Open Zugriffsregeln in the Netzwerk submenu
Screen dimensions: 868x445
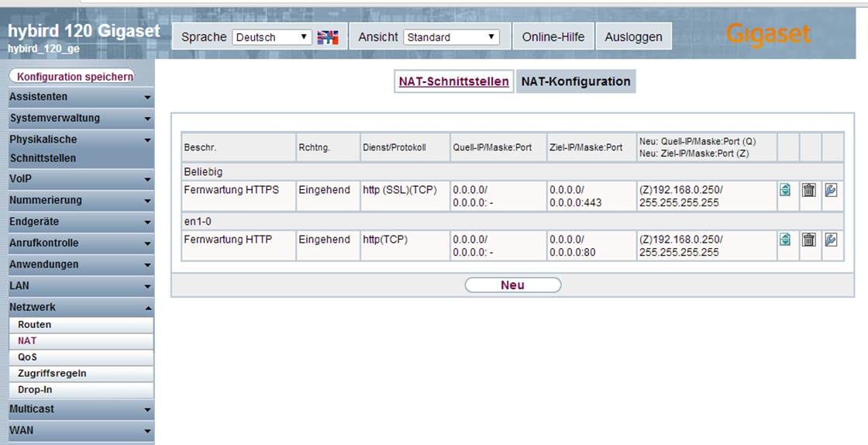point(81,374)
